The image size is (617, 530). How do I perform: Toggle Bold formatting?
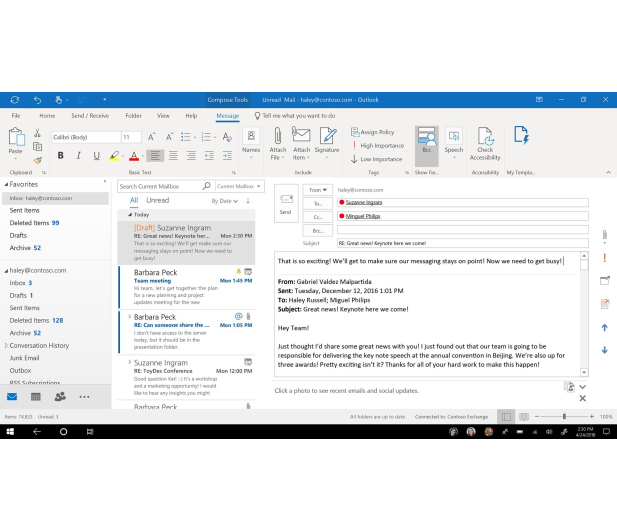click(x=61, y=156)
